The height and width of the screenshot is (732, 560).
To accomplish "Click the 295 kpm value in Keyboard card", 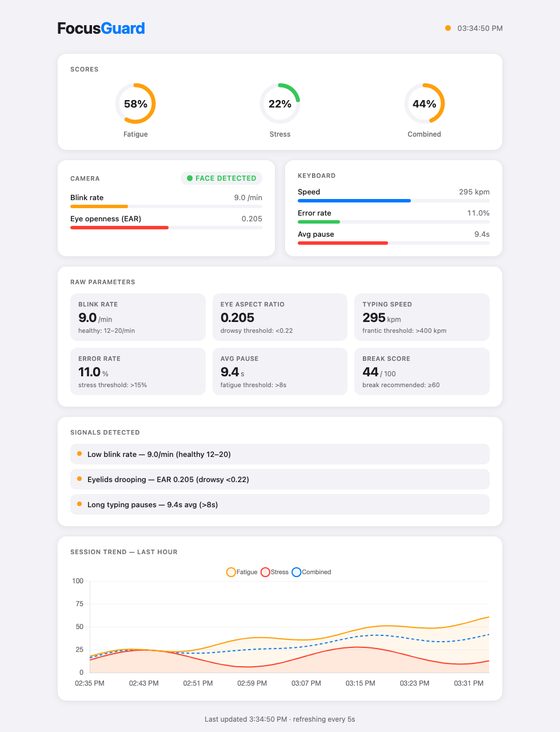I will [474, 192].
